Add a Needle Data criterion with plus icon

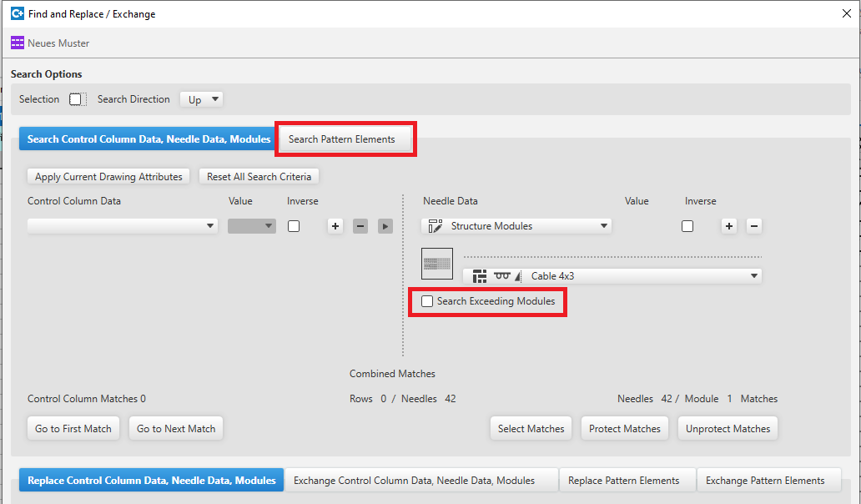tap(729, 226)
